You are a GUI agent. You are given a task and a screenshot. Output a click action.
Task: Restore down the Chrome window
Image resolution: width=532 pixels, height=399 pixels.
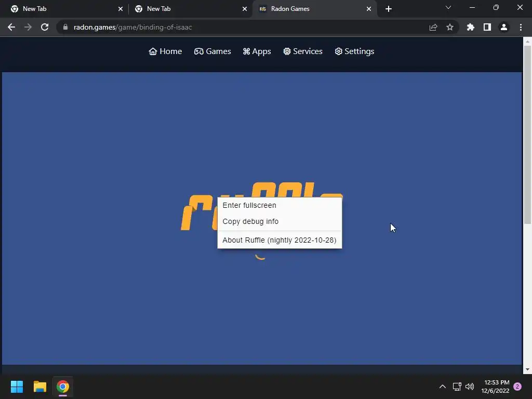pyautogui.click(x=496, y=7)
